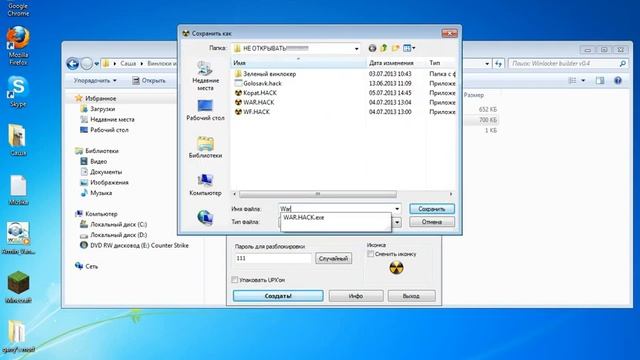Image resolution: width=640 pixels, height=360 pixels.
Task: Click Открыть in Explorer toolbar
Action: click(x=149, y=80)
